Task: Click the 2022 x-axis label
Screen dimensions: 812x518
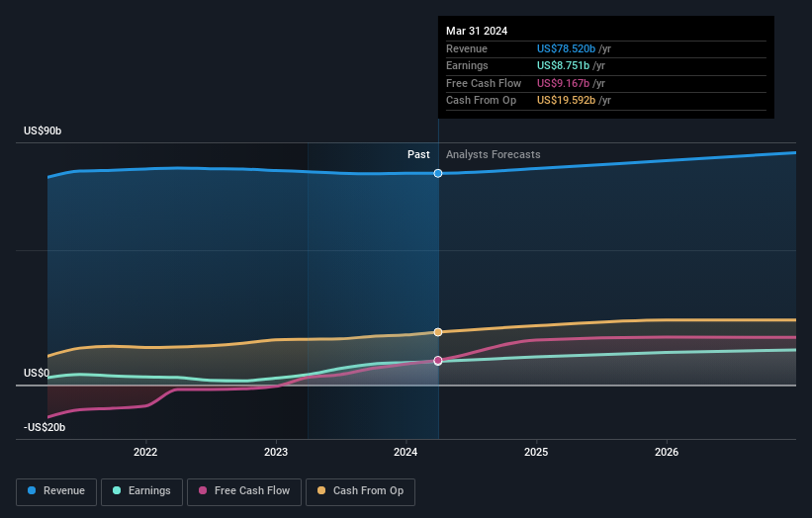Action: (145, 452)
